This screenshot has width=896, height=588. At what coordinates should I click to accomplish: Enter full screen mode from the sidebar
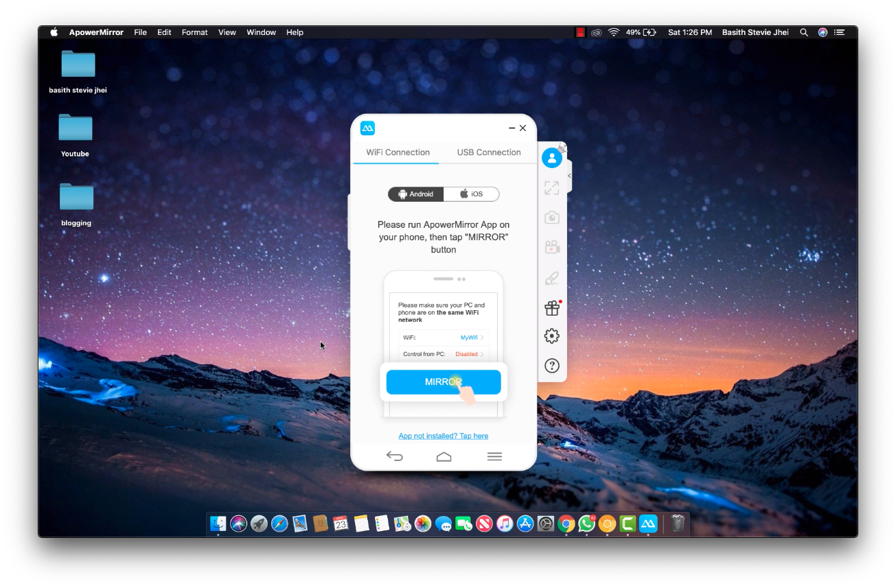pos(551,188)
